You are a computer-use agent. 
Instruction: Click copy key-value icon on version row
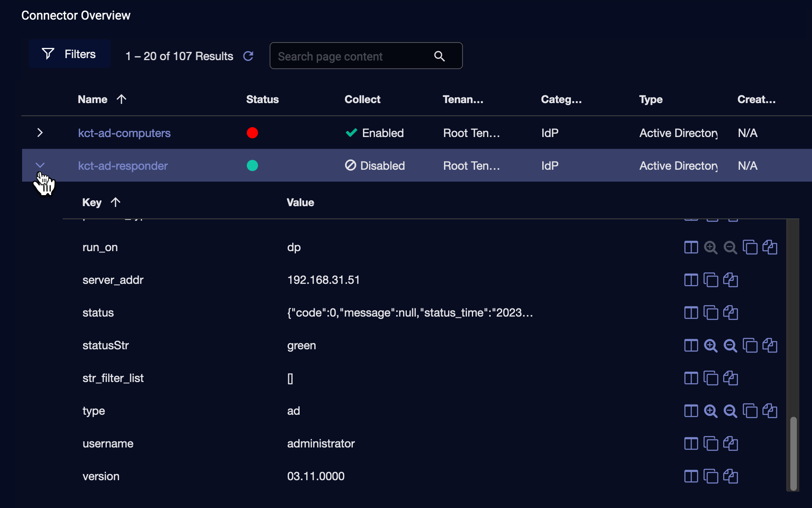(730, 477)
